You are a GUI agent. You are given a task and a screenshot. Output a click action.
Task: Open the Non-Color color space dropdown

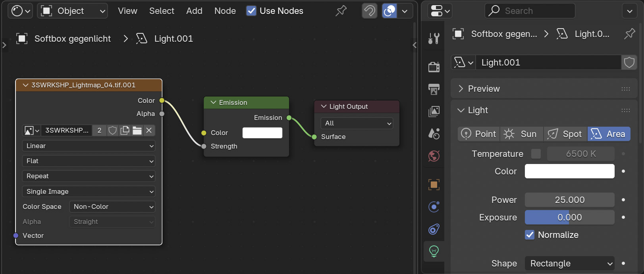point(112,206)
